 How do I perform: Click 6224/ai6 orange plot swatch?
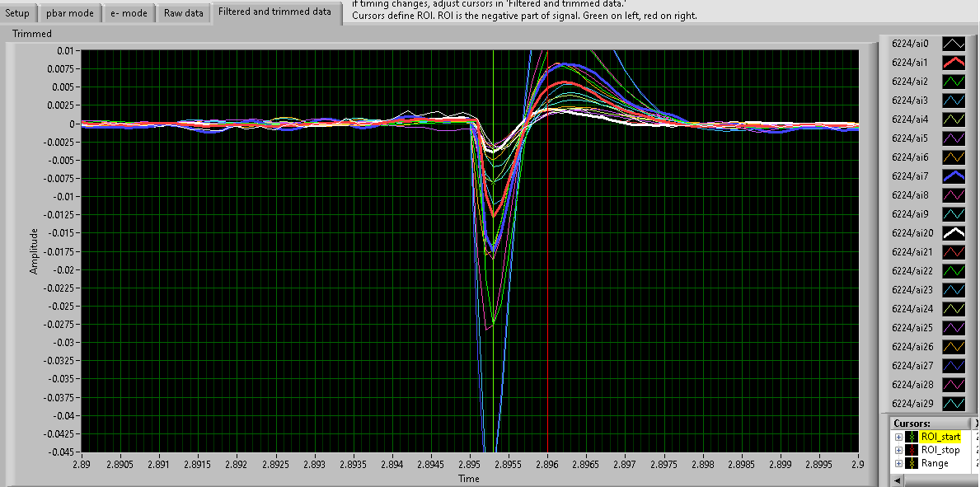(x=954, y=157)
